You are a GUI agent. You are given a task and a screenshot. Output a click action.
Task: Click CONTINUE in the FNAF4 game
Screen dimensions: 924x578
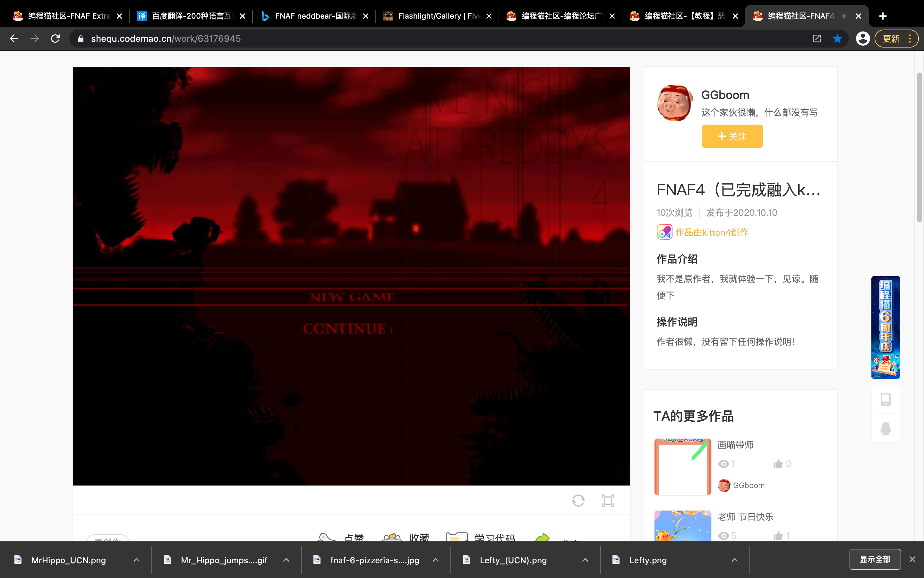tap(344, 329)
